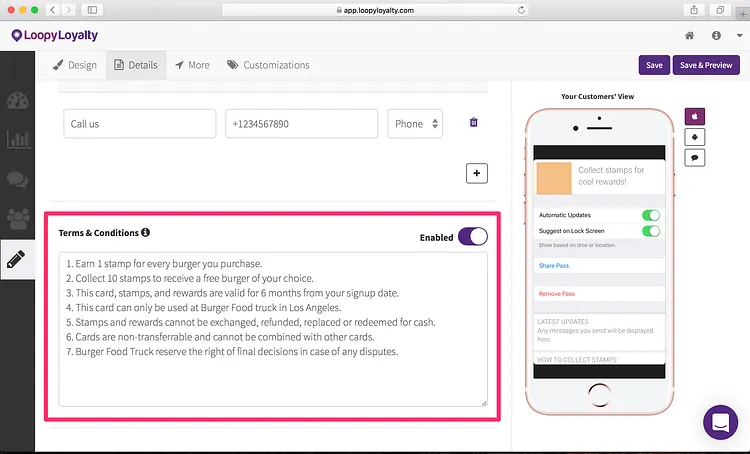Screen dimensions: 750x454
Task: Click the 'Collect stamps for cool rewards!' text
Action: pyautogui.click(x=611, y=176)
